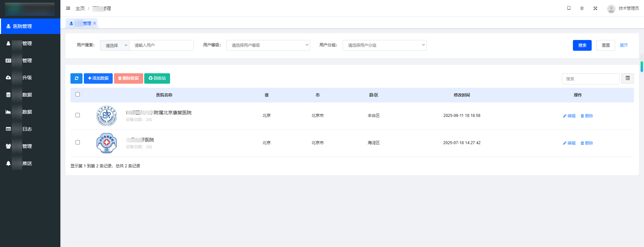
Task: Expand more filters with 展开 link
Action: click(624, 45)
